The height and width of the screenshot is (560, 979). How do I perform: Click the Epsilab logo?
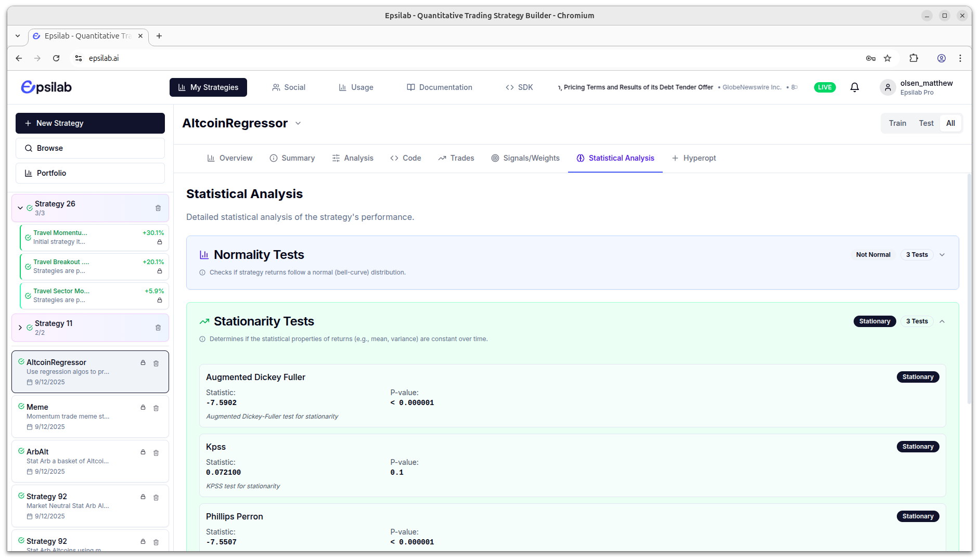pos(46,87)
